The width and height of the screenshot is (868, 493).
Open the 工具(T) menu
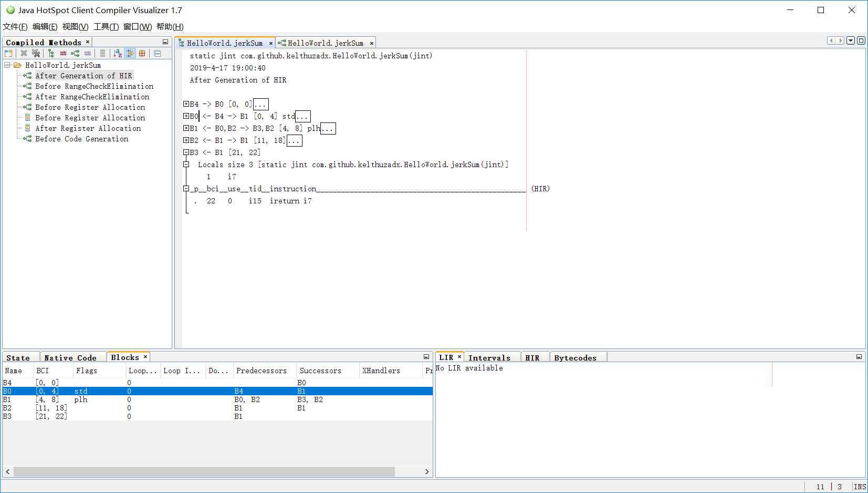(x=106, y=27)
